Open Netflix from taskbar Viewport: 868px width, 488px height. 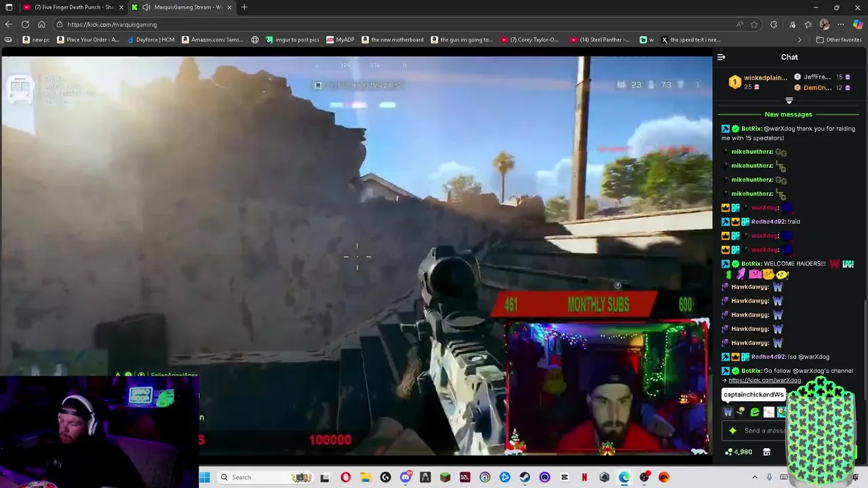(585, 477)
